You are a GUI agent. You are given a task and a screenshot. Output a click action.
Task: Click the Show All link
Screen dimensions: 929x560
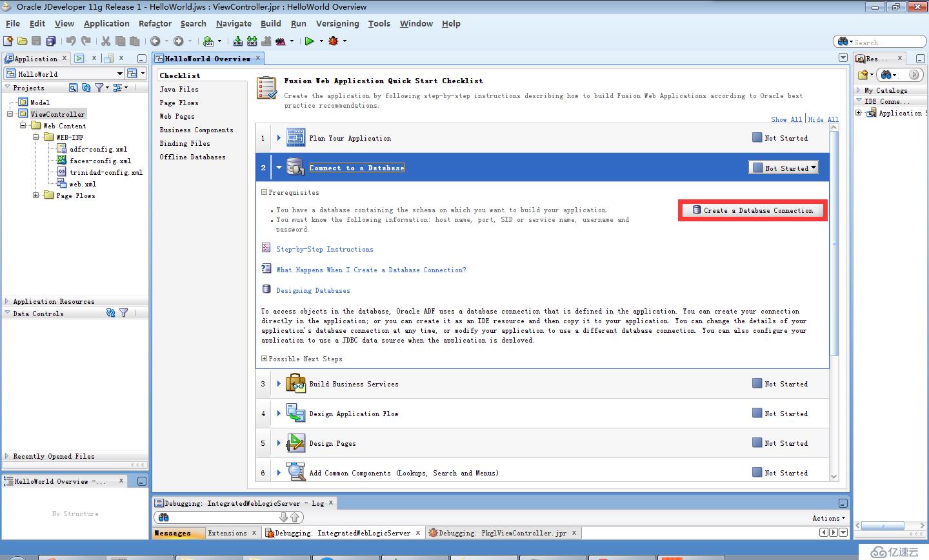[786, 119]
